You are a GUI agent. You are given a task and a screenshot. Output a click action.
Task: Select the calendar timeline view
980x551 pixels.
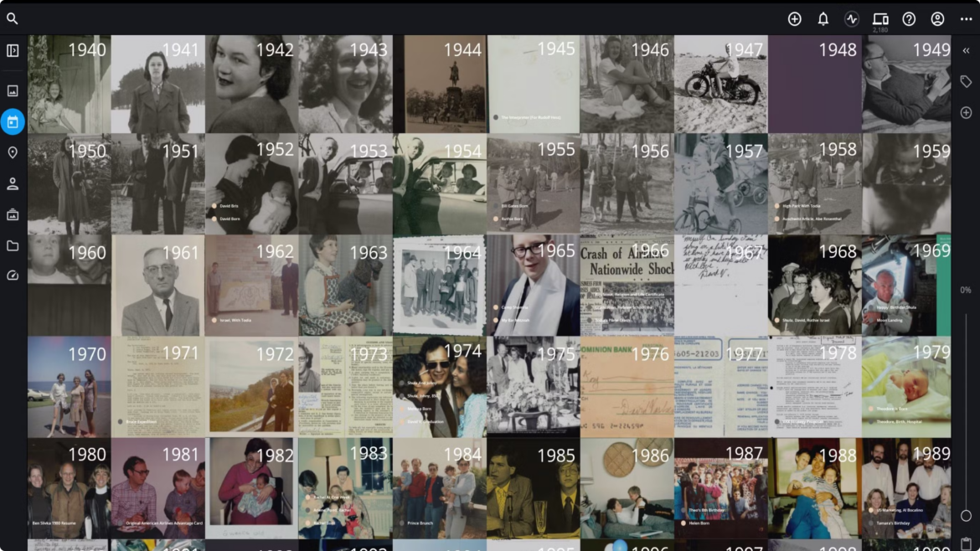click(x=13, y=122)
